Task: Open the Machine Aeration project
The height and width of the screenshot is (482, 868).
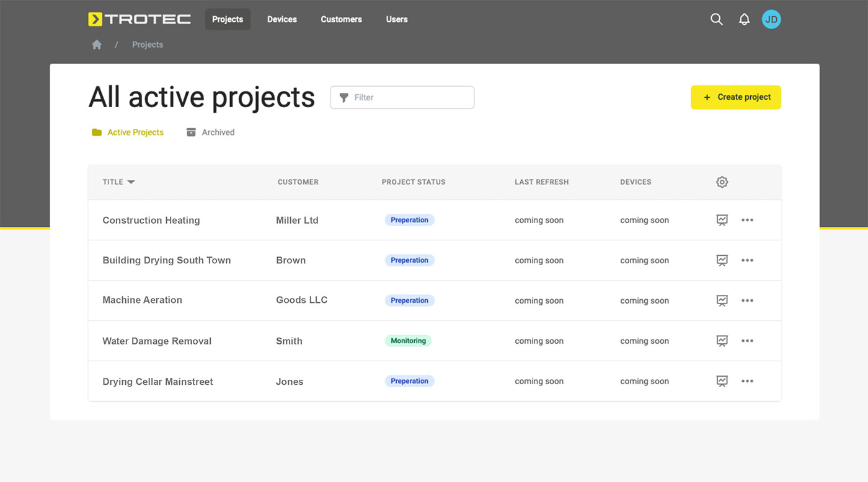Action: click(x=143, y=300)
